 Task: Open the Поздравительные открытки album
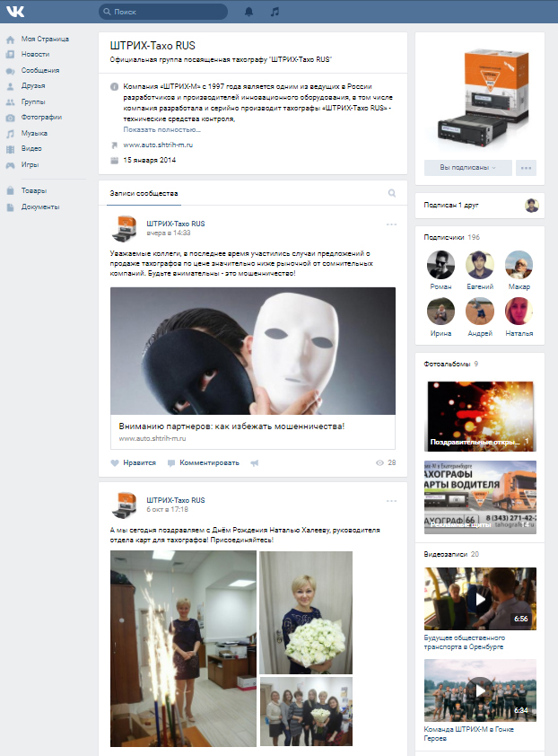[x=480, y=416]
